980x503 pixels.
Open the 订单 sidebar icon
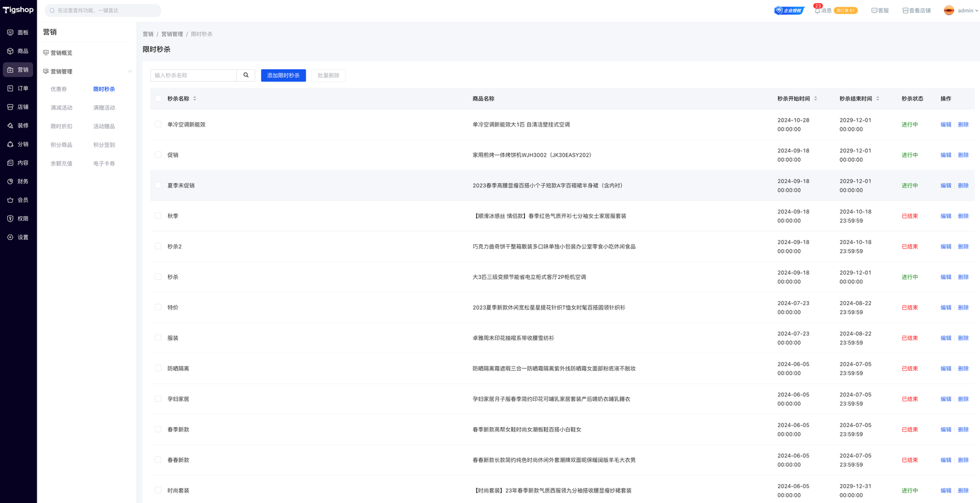coord(10,89)
